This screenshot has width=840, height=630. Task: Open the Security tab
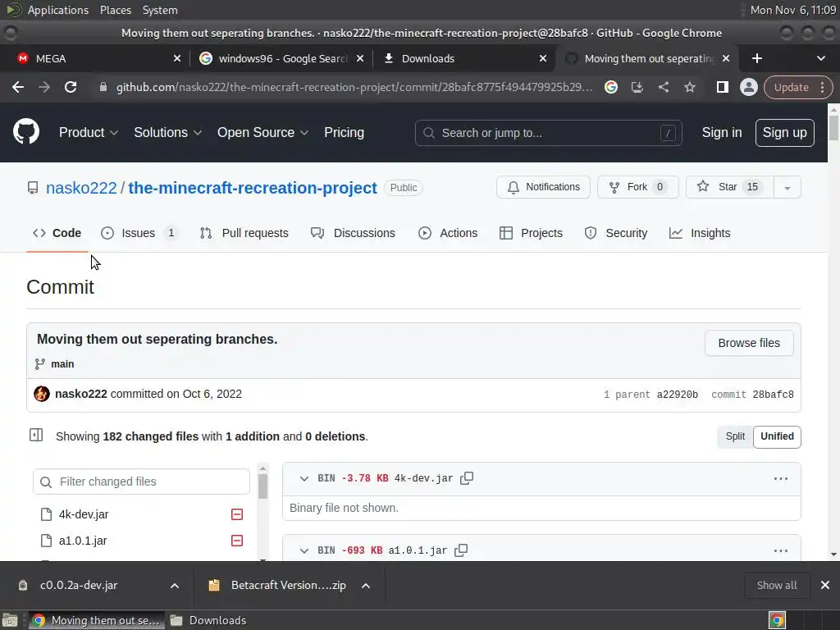tap(615, 233)
